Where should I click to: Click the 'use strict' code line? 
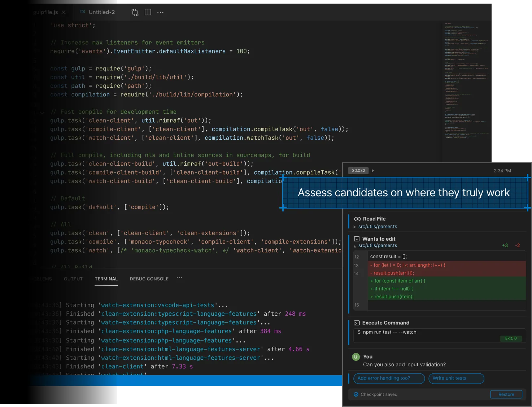click(x=73, y=25)
